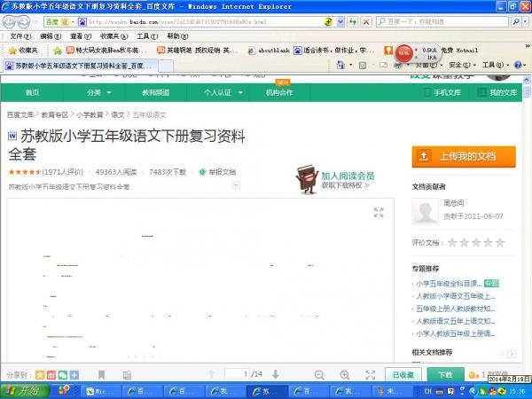Open the search provider dropdown arrow
The width and height of the screenshot is (532, 399).
pos(525,22)
